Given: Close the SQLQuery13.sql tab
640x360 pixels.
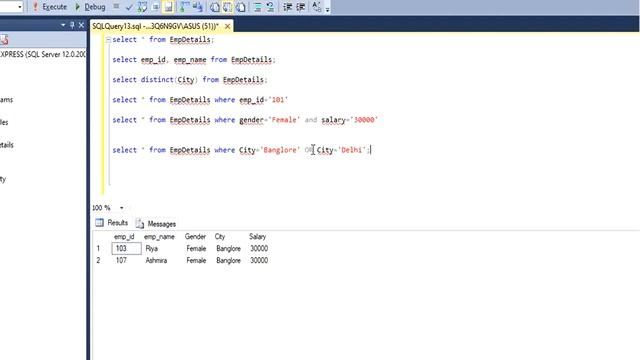Looking at the screenshot, I should point(227,26).
